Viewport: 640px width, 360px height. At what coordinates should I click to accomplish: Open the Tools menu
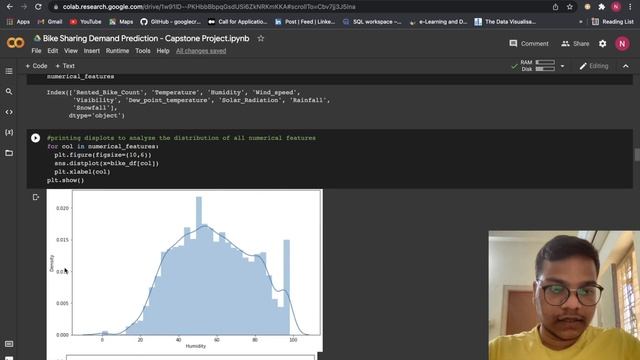pos(143,51)
